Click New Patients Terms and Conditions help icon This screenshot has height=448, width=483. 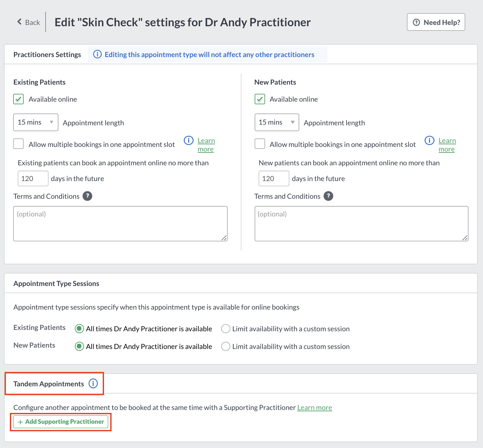coord(328,196)
